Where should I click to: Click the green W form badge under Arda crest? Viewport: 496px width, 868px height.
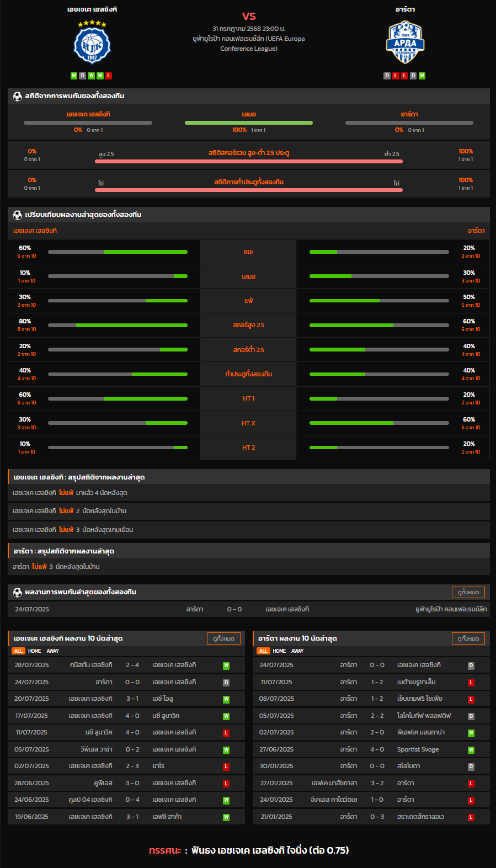pyautogui.click(x=422, y=76)
